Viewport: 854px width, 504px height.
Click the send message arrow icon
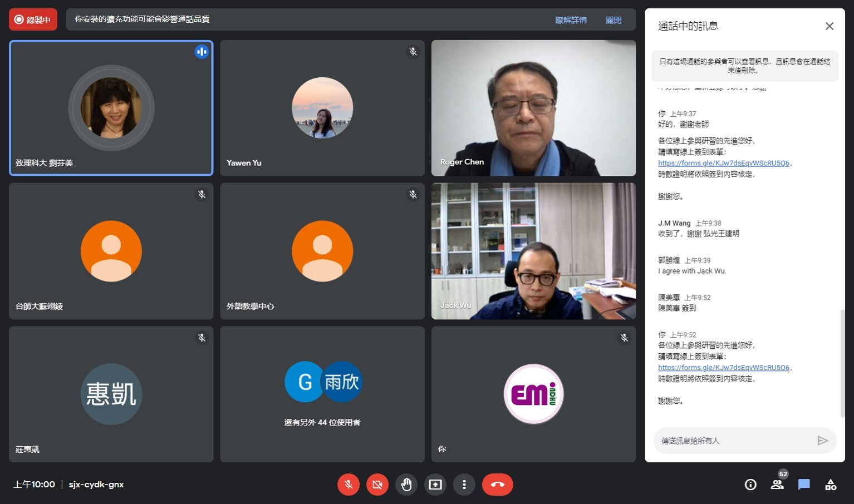823,441
